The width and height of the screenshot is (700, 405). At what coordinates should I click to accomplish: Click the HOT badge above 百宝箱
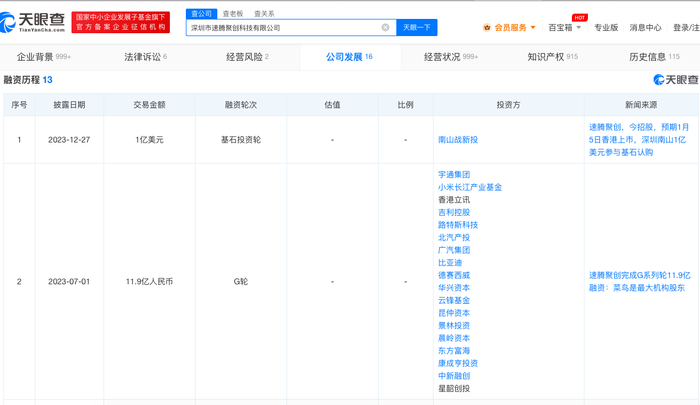pyautogui.click(x=579, y=17)
